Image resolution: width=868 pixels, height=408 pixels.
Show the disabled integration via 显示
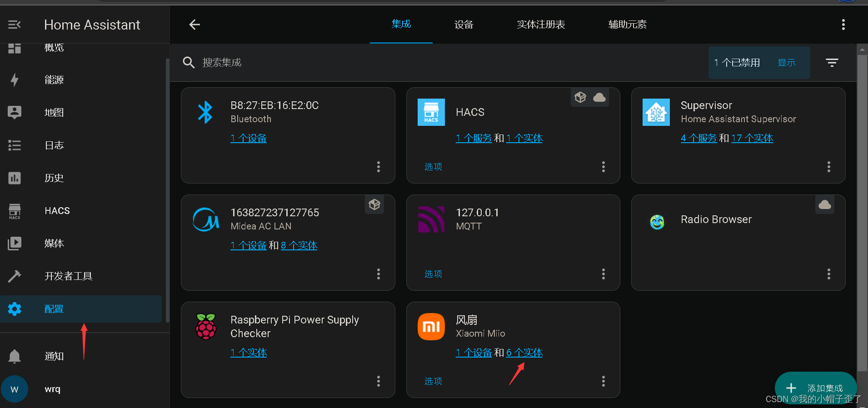pyautogui.click(x=787, y=63)
